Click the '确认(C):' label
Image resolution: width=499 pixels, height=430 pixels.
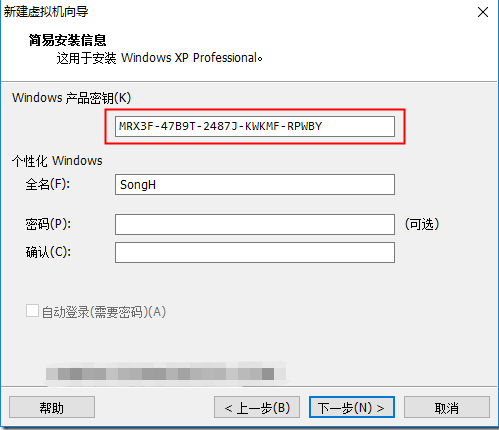(x=48, y=252)
